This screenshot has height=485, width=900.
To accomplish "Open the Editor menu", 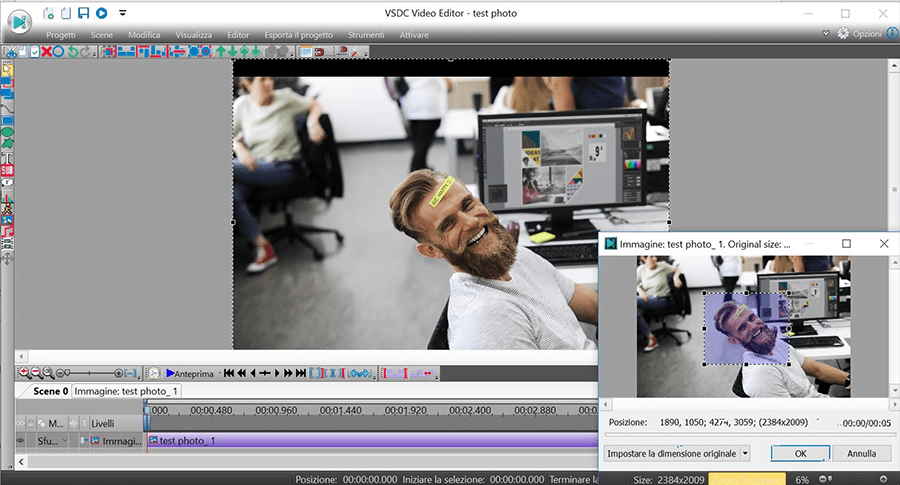I will tap(238, 35).
